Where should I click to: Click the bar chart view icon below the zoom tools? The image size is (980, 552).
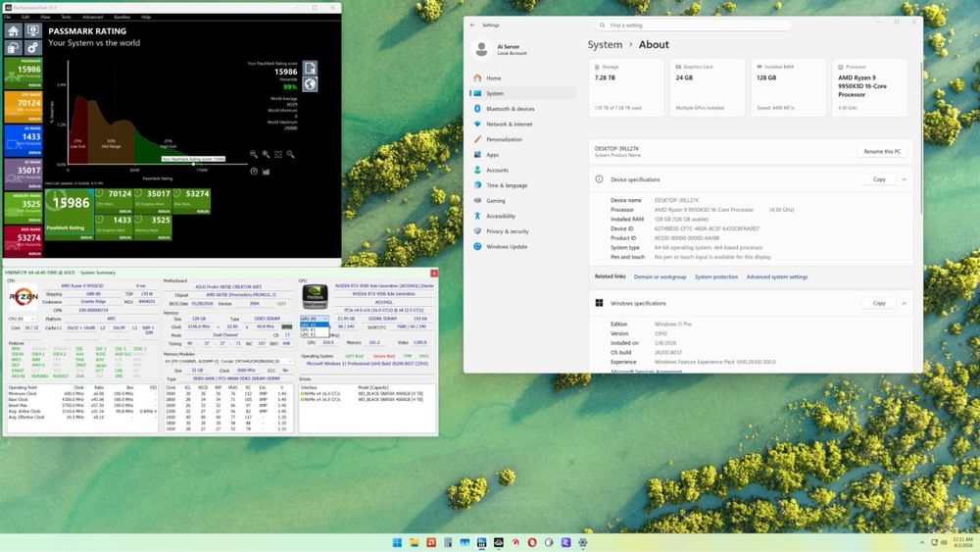pyautogui.click(x=266, y=171)
